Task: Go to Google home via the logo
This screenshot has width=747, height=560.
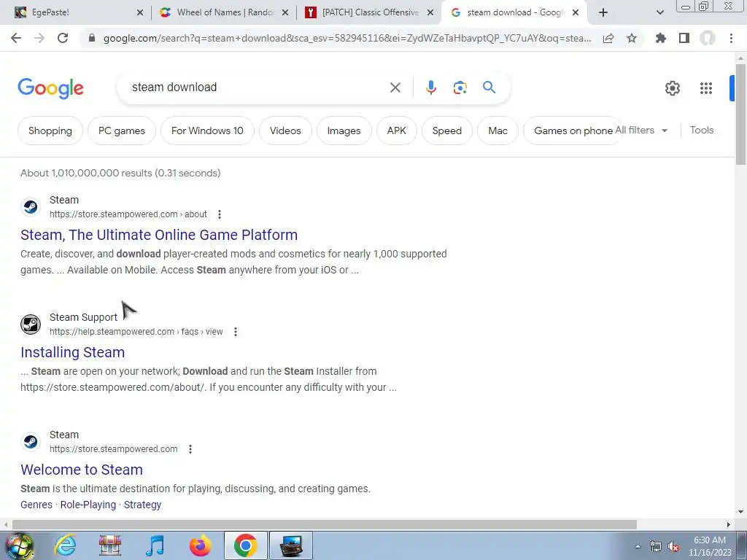Action: click(50, 88)
